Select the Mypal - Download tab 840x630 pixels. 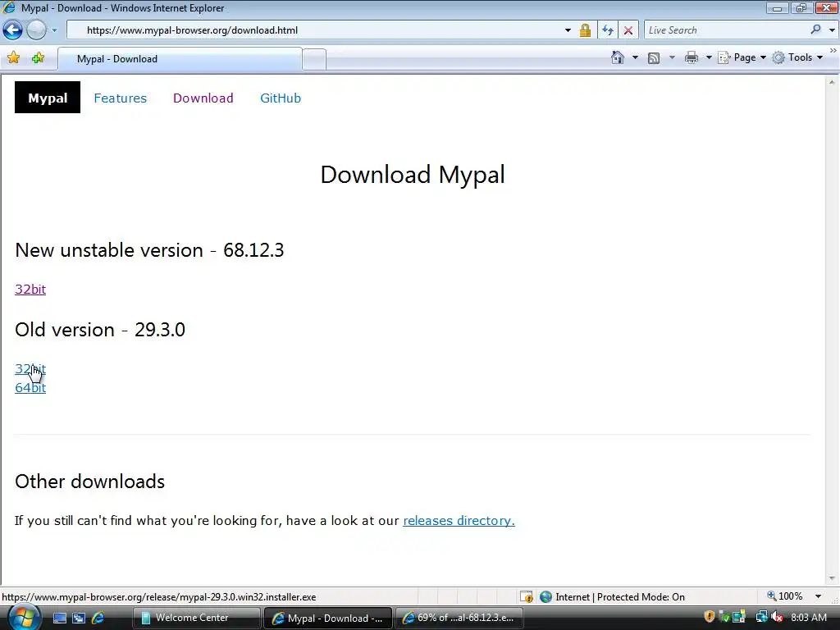point(180,59)
